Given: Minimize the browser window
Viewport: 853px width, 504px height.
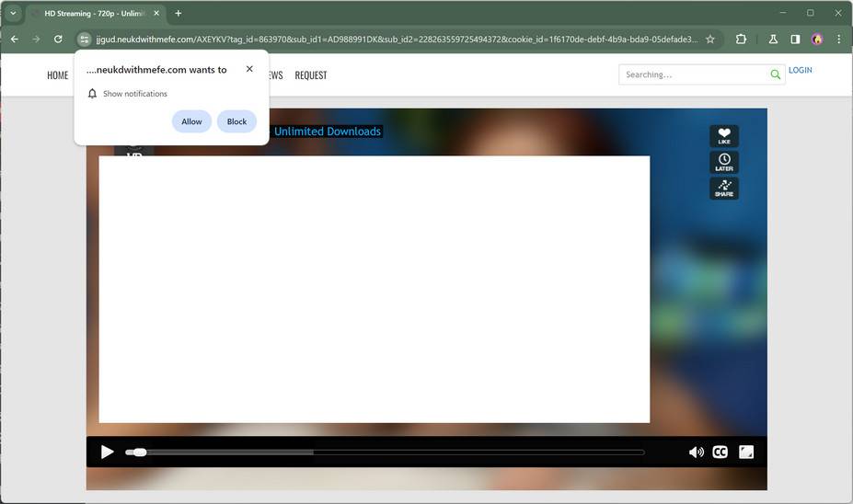Looking at the screenshot, I should tap(783, 13).
